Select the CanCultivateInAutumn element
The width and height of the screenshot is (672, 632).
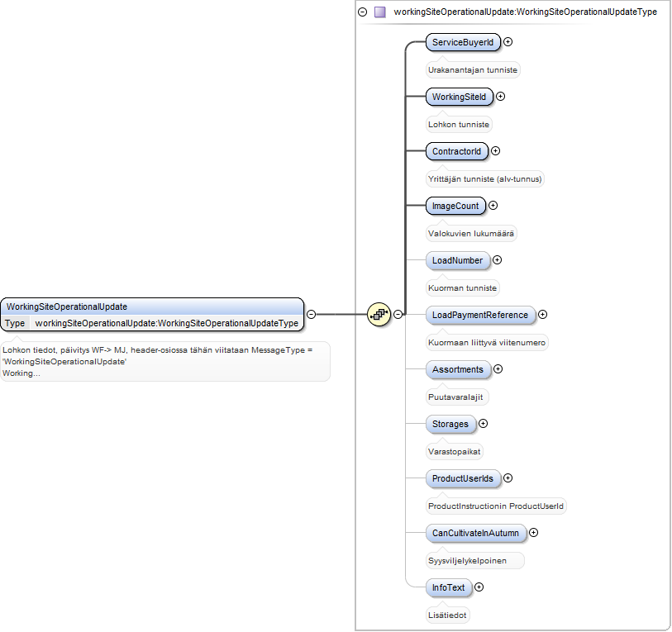click(x=476, y=533)
